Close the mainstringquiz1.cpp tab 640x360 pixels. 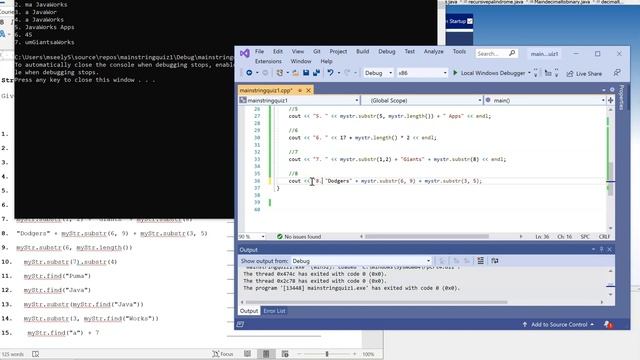[309, 90]
